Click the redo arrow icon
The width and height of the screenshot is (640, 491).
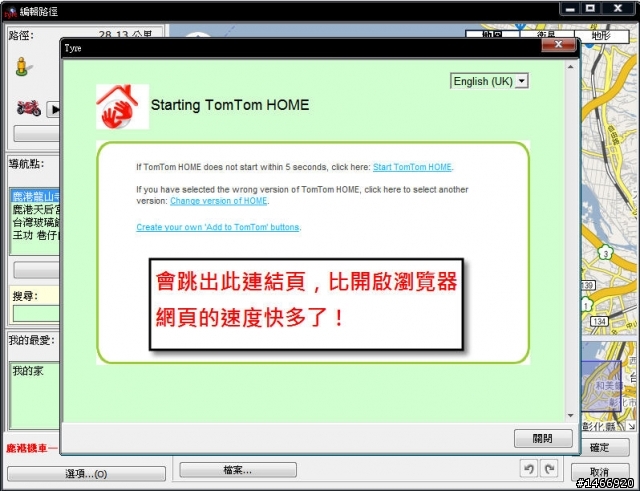tap(549, 468)
